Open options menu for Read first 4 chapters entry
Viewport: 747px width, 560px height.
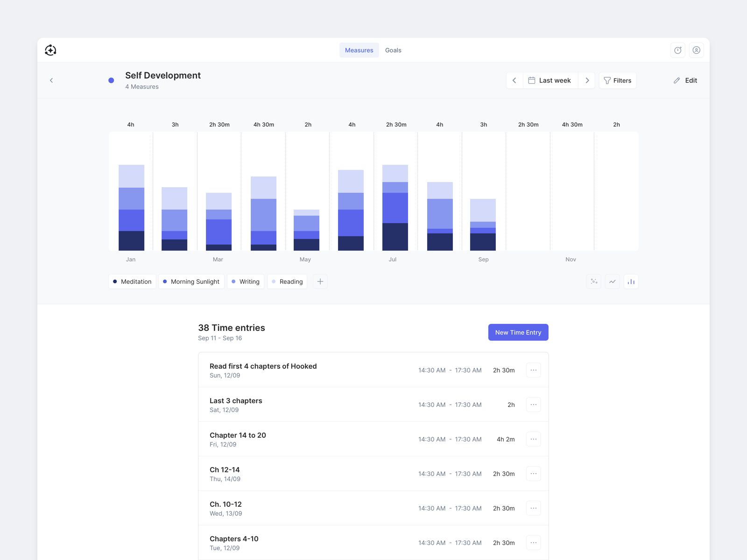(533, 370)
